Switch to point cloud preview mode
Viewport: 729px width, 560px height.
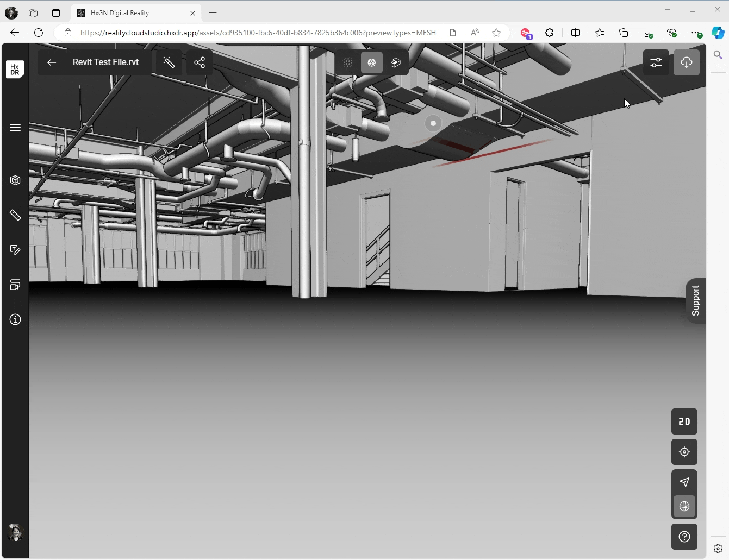click(348, 62)
